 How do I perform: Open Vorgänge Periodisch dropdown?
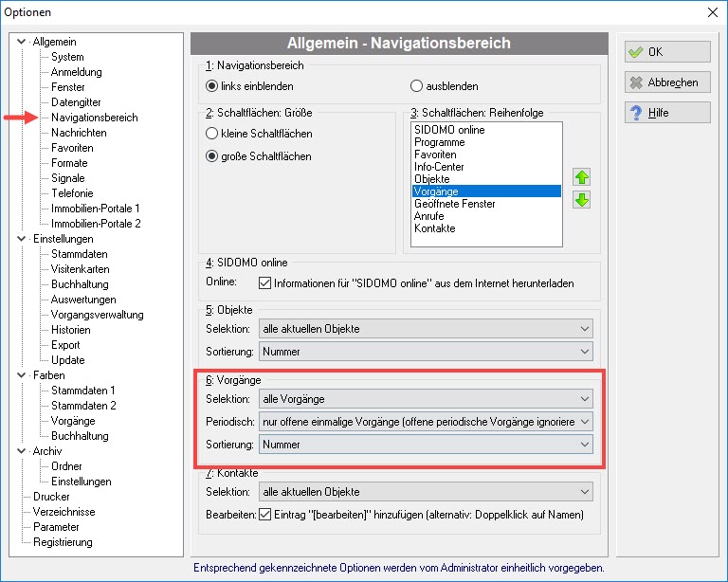pos(426,422)
